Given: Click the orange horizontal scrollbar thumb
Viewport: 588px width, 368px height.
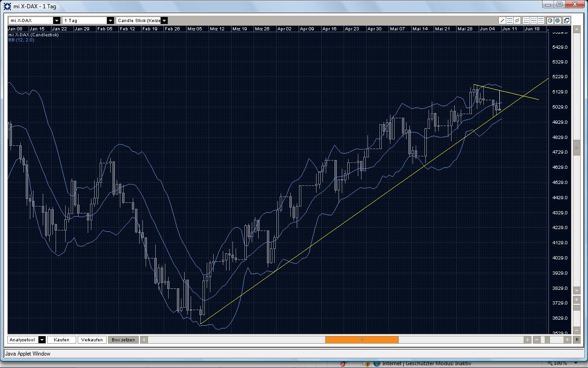Looking at the screenshot, I should coord(362,339).
